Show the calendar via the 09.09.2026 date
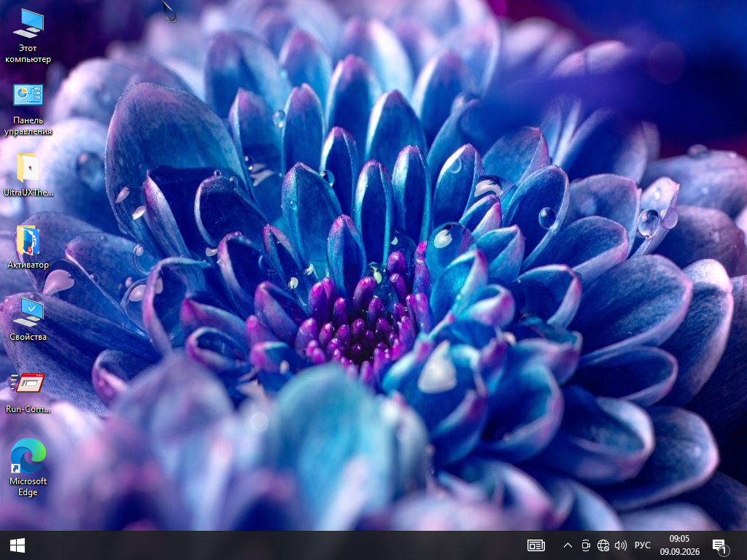The height and width of the screenshot is (560, 747). 679,552
